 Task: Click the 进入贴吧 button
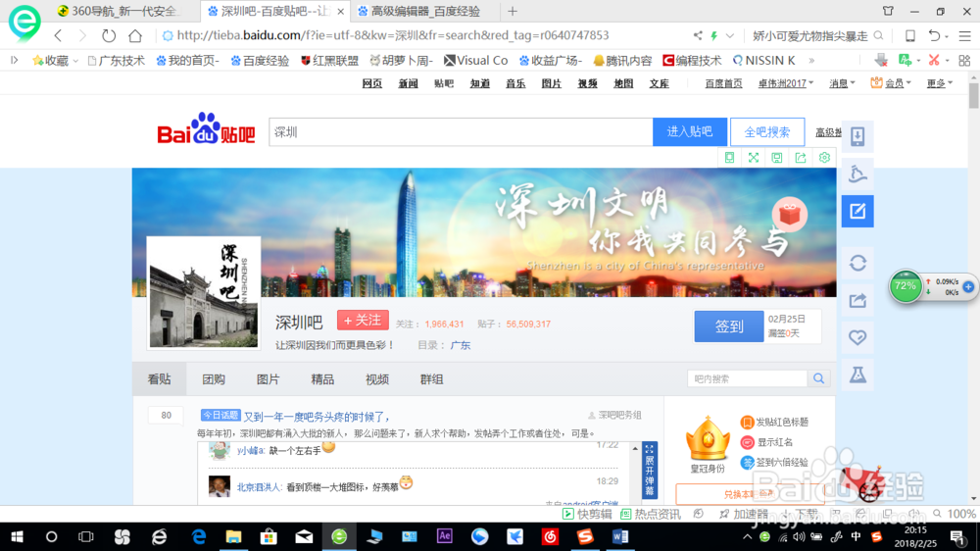pos(690,132)
